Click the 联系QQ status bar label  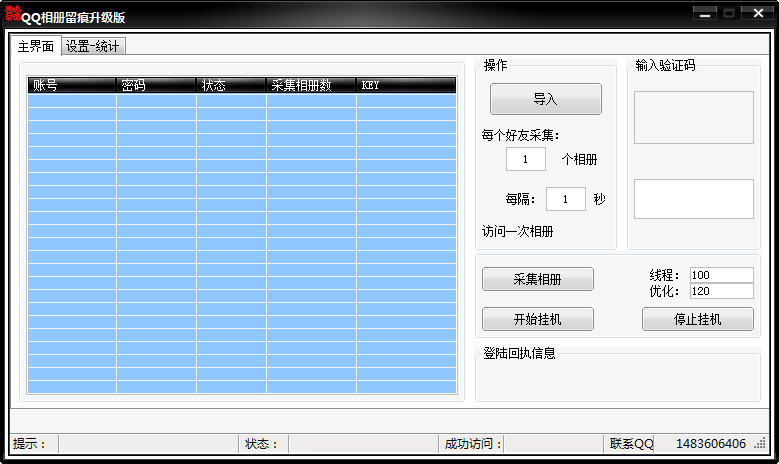point(631,444)
